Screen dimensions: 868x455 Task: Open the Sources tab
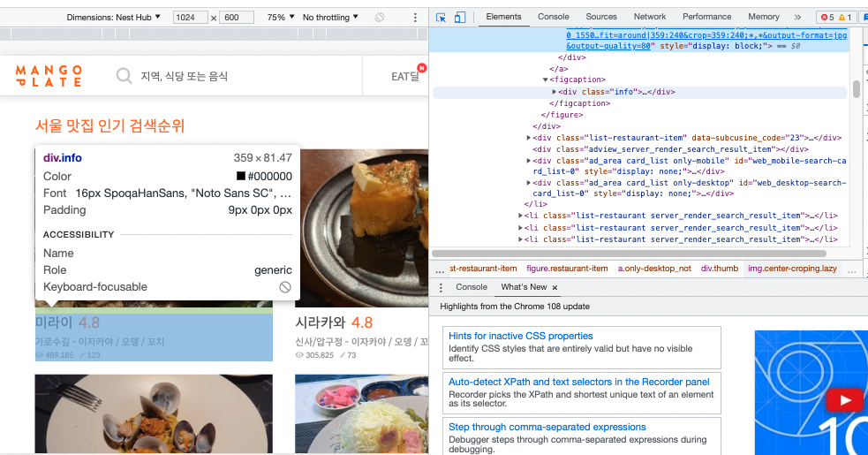coord(601,17)
